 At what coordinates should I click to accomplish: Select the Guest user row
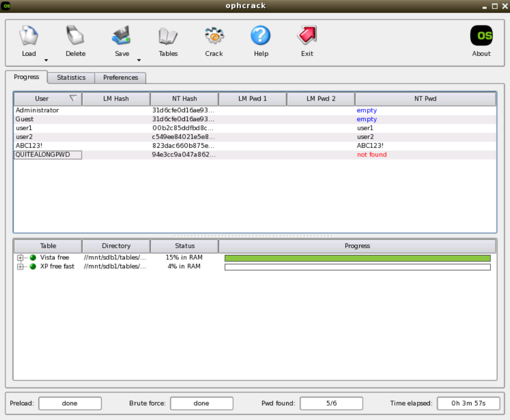(x=255, y=119)
